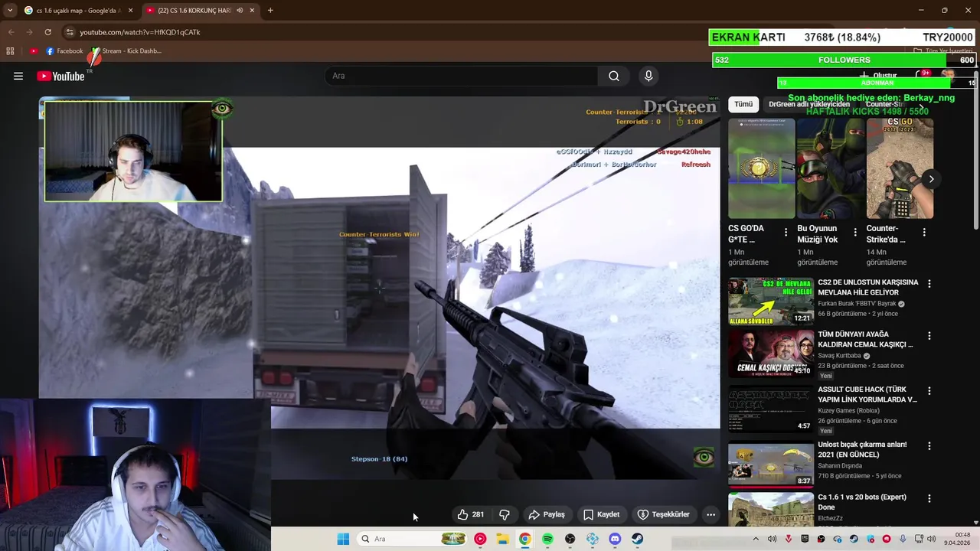Reload the page in Chrome
The image size is (980, 551).
47,32
